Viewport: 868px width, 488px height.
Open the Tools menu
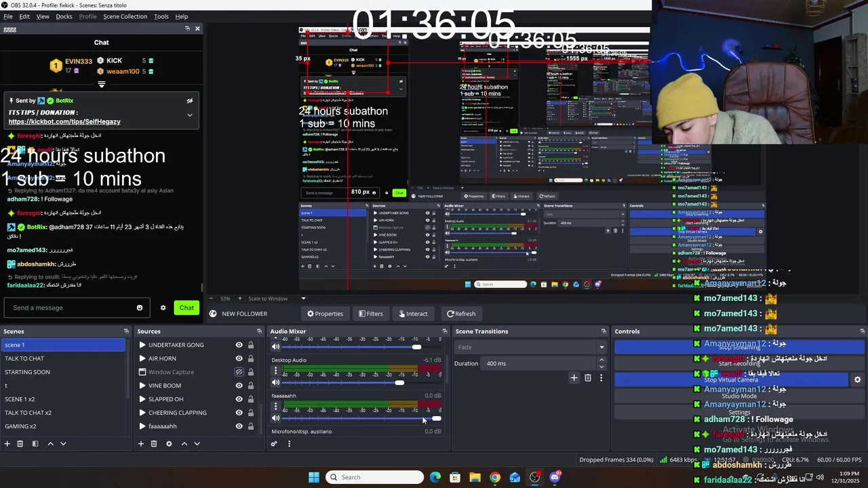161,16
